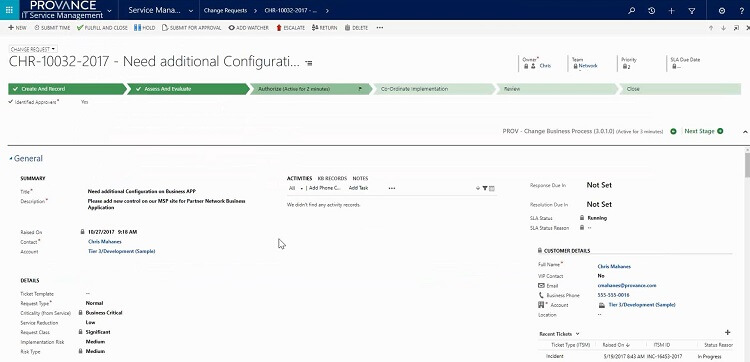Switch to Notes tab
Viewport: 750px width, 362px height.
tap(360, 178)
